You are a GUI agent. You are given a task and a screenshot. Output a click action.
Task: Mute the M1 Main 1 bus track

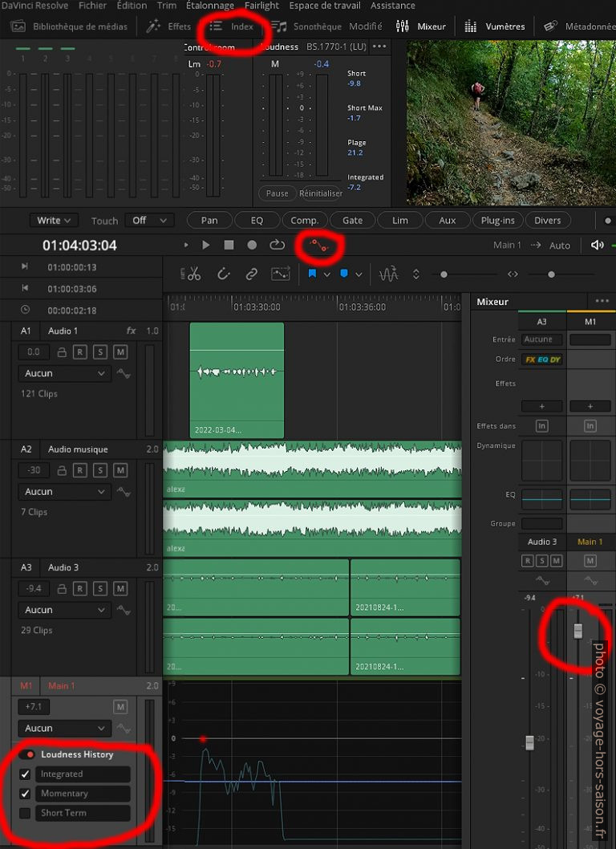(x=120, y=707)
